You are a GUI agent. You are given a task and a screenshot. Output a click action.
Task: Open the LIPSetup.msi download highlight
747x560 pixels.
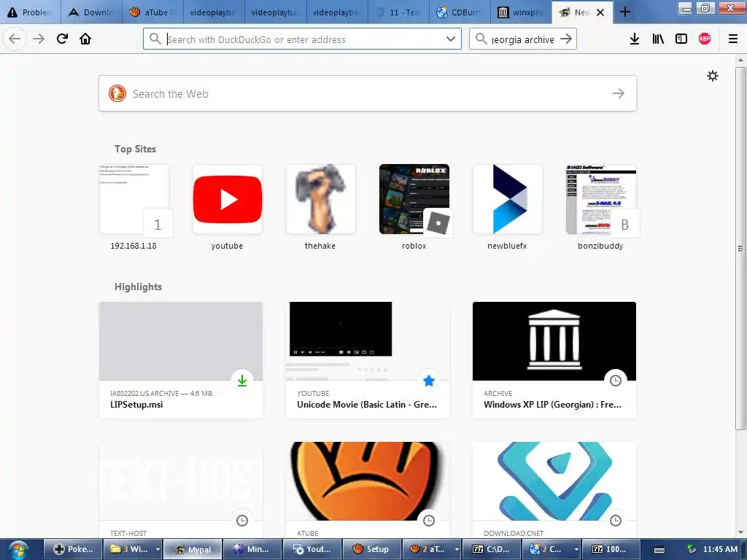pos(181,360)
